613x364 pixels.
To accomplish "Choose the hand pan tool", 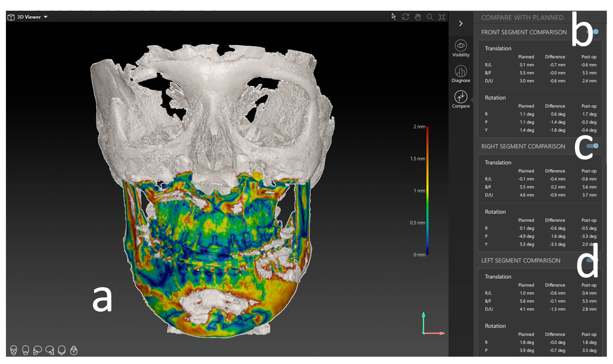I will coord(418,17).
